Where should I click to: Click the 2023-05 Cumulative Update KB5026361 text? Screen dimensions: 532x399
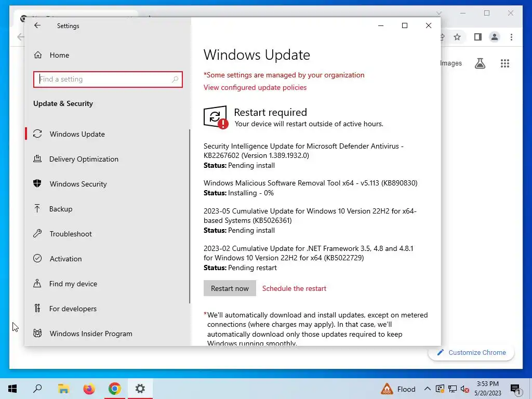point(310,216)
